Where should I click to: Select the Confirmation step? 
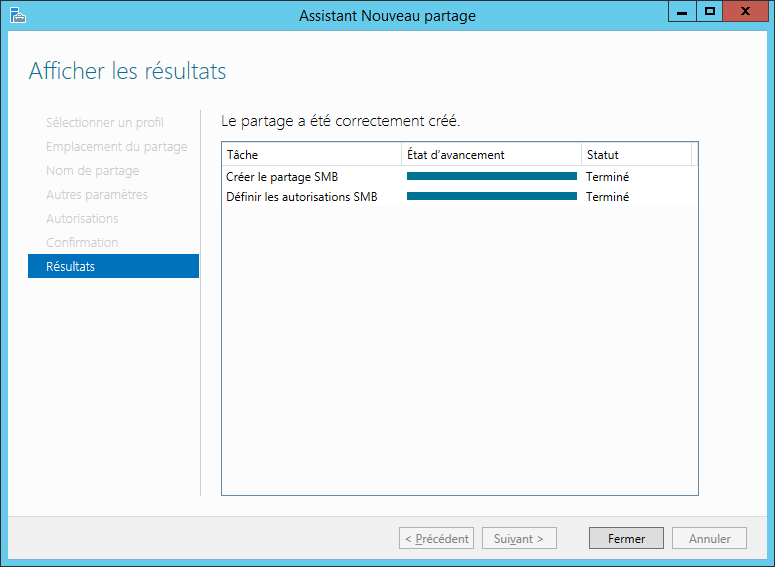[82, 243]
